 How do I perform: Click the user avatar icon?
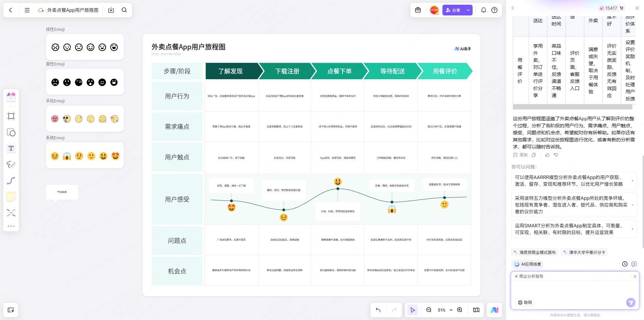pyautogui.click(x=434, y=10)
